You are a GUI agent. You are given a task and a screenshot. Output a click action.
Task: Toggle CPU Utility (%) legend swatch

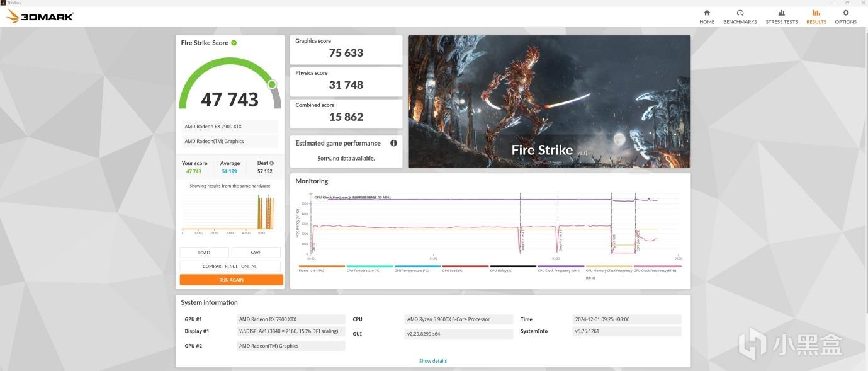[x=513, y=266]
